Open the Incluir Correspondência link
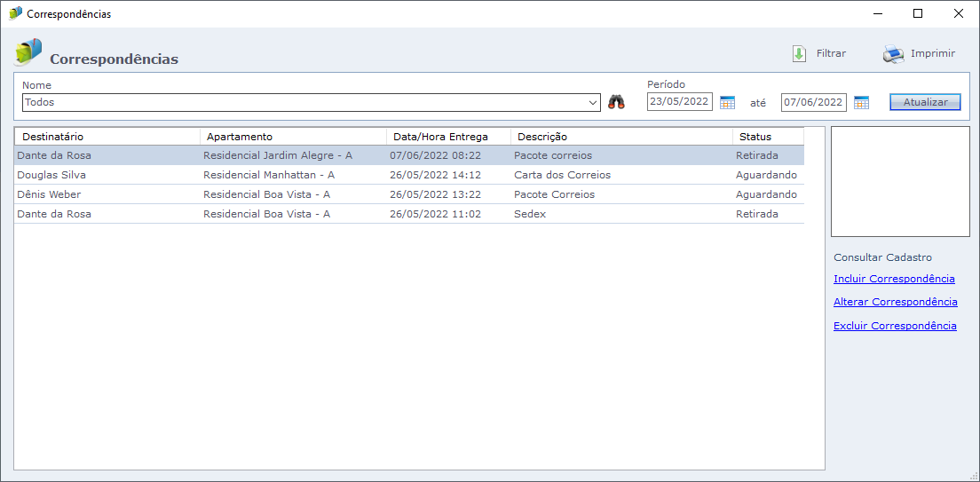This screenshot has height=482, width=980. [894, 279]
